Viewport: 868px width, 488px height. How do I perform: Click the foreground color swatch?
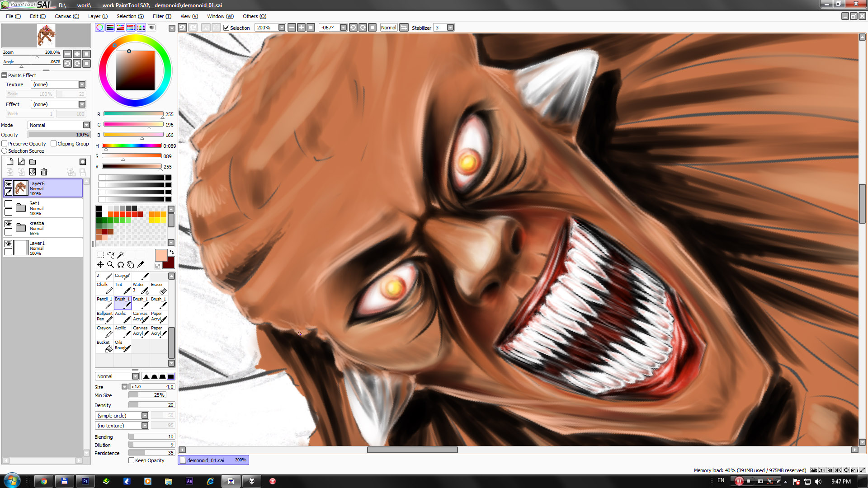point(161,255)
